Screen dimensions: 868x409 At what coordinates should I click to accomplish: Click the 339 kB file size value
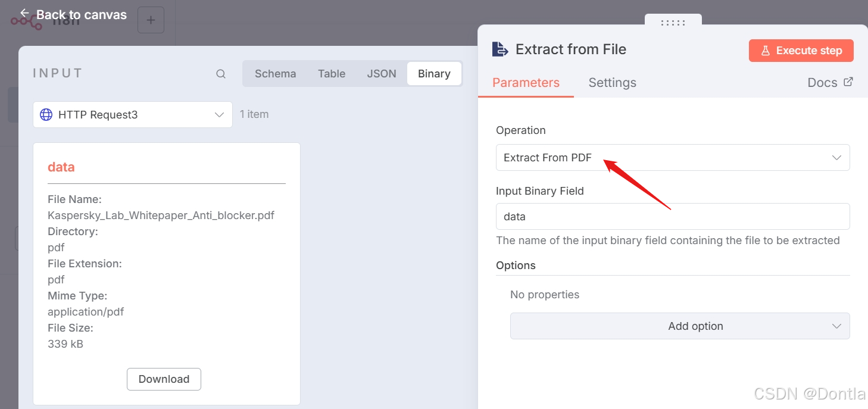click(65, 344)
